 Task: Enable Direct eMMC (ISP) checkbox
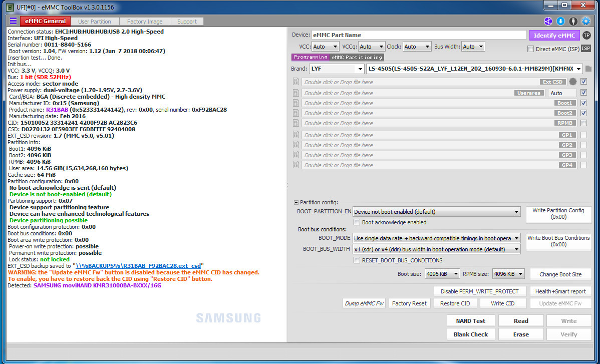[x=530, y=49]
